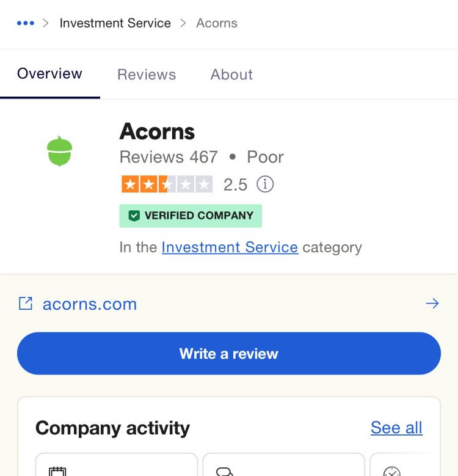The image size is (458, 476).
Task: Click the green Acorns logo
Action: coord(60,151)
